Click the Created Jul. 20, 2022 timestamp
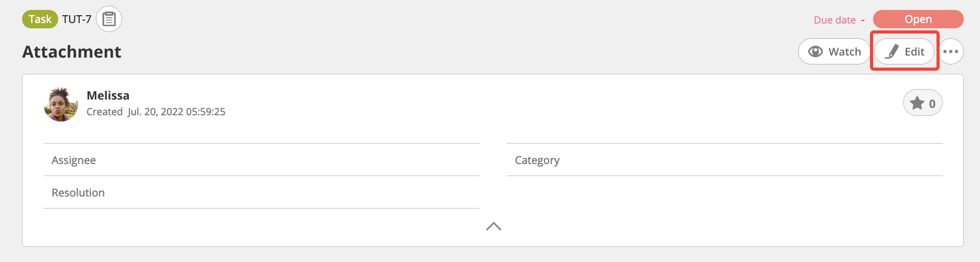Viewport: 980px width, 262px height. [x=156, y=112]
